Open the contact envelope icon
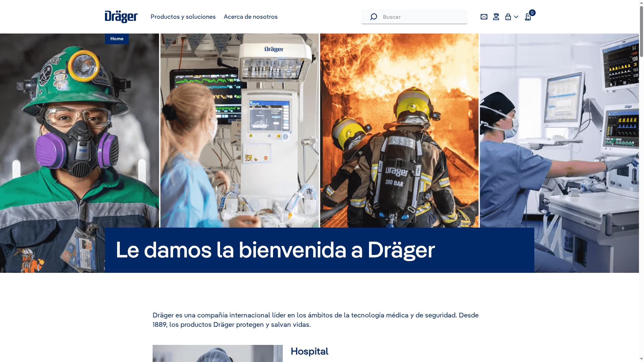This screenshot has height=362, width=644. (x=484, y=17)
